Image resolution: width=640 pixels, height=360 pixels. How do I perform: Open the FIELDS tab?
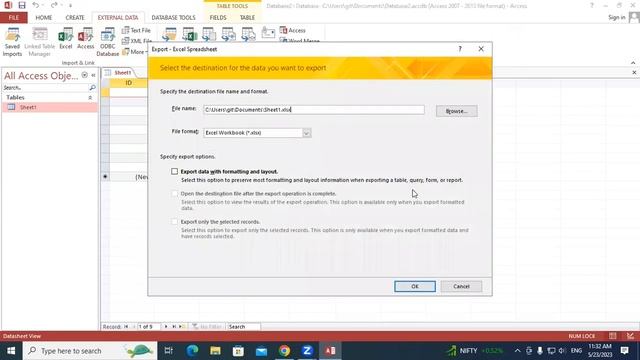[x=218, y=18]
